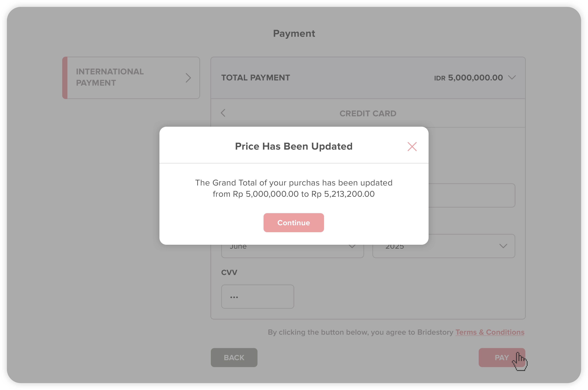Click the IDR 5,000,000.00 amount

[x=468, y=78]
